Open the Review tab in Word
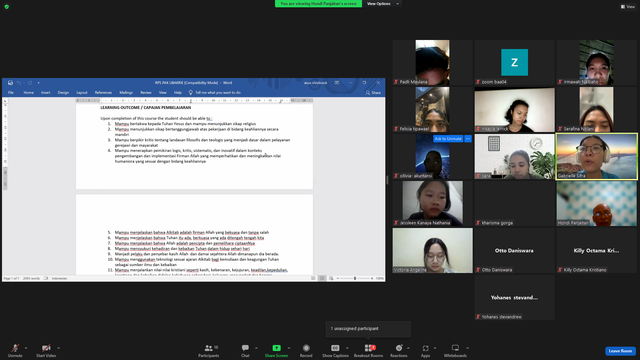The image size is (640, 360). pos(146,93)
